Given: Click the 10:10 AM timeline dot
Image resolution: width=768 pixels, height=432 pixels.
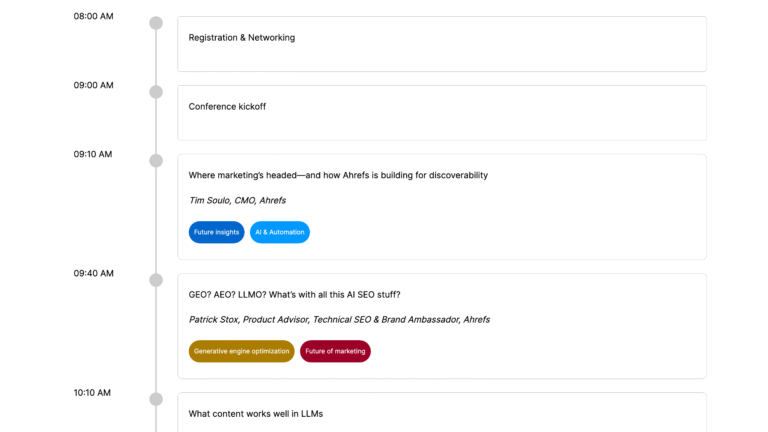Looking at the screenshot, I should click(x=156, y=399).
